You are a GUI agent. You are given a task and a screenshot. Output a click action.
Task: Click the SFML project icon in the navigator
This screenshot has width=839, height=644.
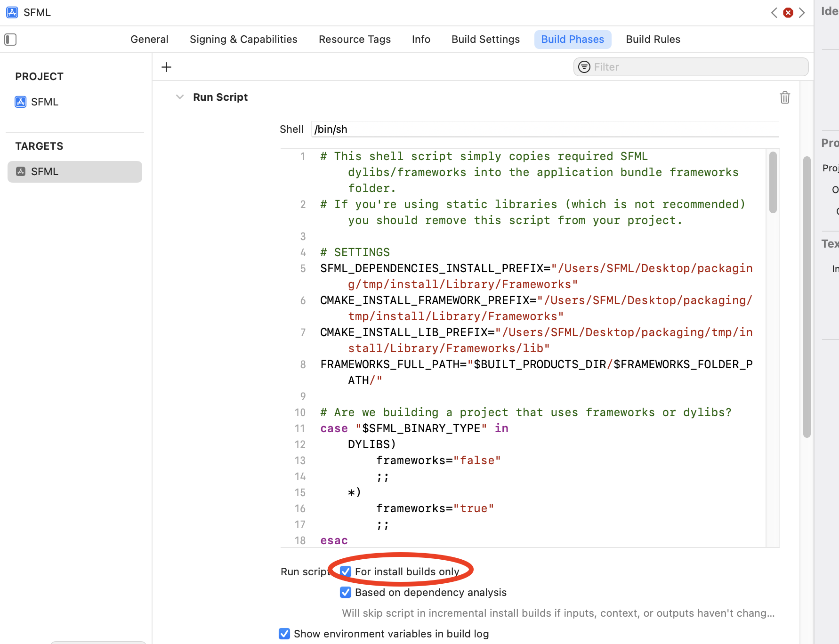click(21, 102)
